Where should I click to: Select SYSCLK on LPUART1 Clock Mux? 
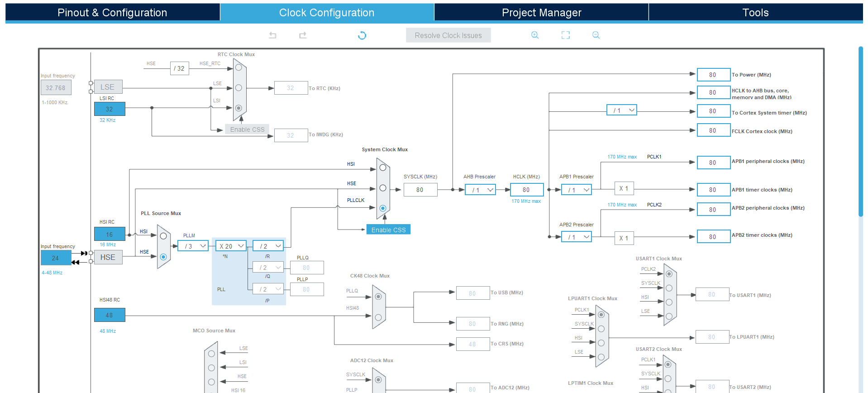601,329
